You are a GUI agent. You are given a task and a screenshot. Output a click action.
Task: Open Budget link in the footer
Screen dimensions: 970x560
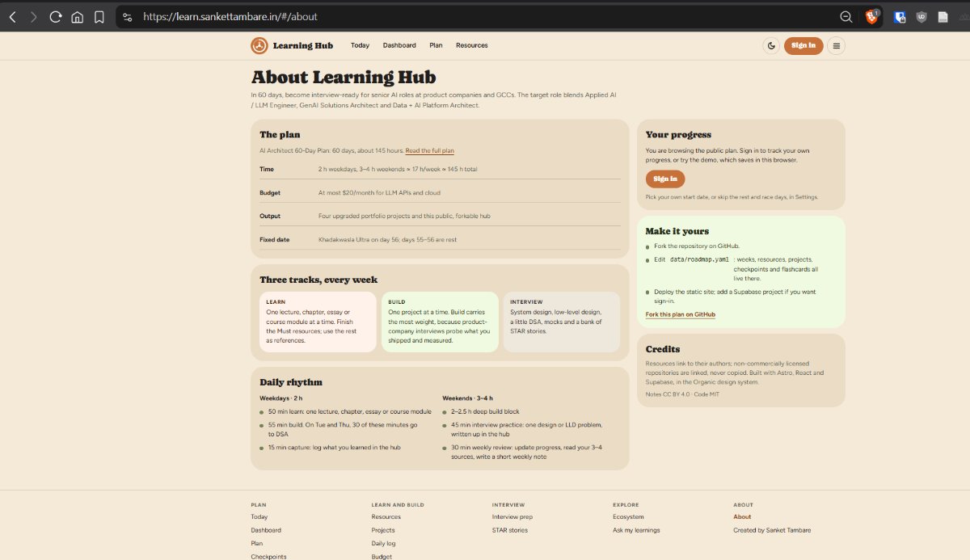[382, 556]
